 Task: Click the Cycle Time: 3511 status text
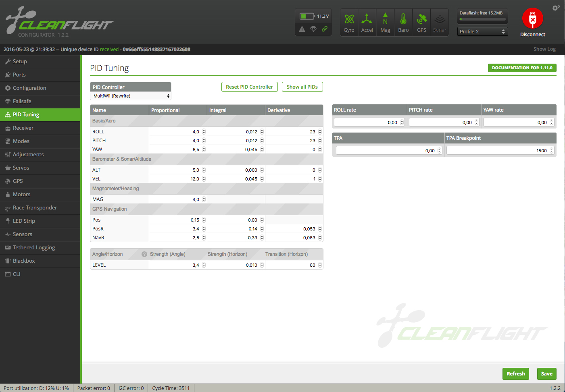(x=171, y=388)
